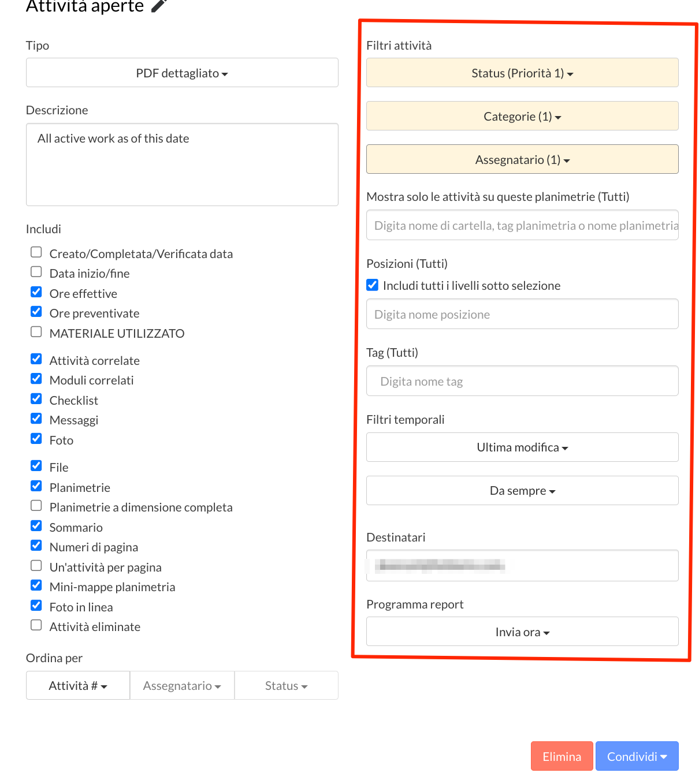Toggle the Checklist checkbox off
This screenshot has width=699, height=784.
[x=36, y=399]
